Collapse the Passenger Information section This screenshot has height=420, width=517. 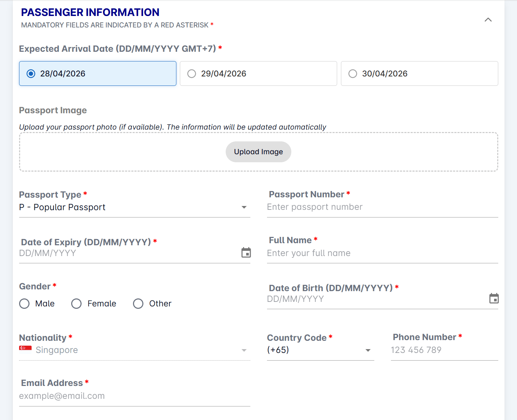click(x=488, y=20)
